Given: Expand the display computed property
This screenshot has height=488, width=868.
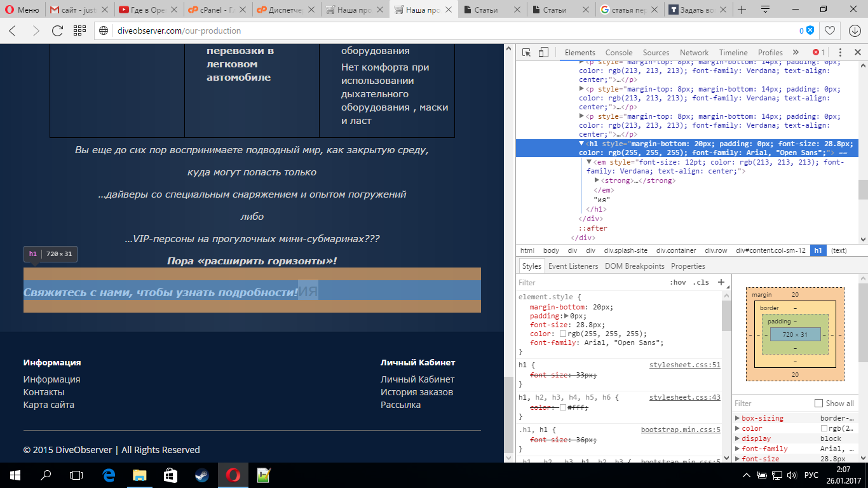Looking at the screenshot, I should coord(737,438).
